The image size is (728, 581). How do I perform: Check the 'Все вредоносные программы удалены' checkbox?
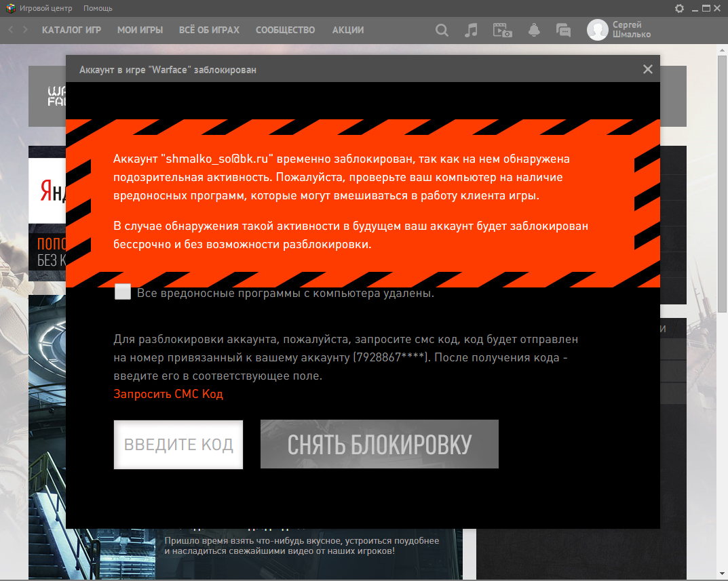tap(123, 292)
